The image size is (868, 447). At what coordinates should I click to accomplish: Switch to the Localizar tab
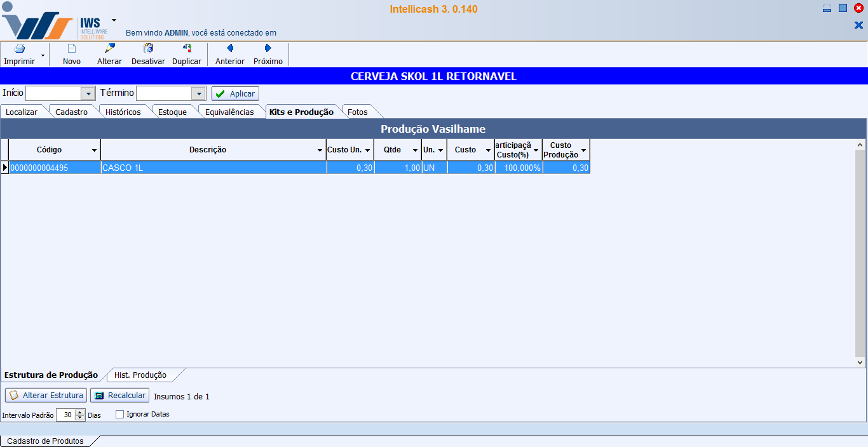[x=22, y=112]
